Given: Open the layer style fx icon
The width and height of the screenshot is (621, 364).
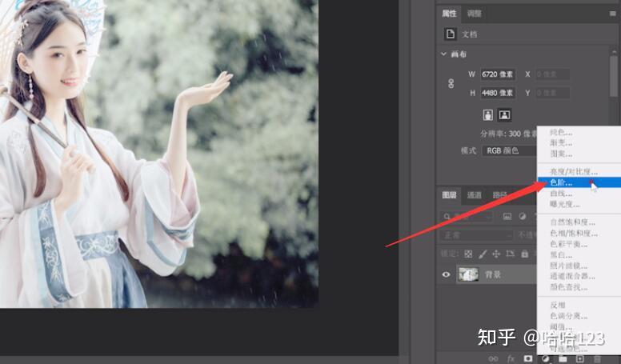Looking at the screenshot, I should (511, 359).
